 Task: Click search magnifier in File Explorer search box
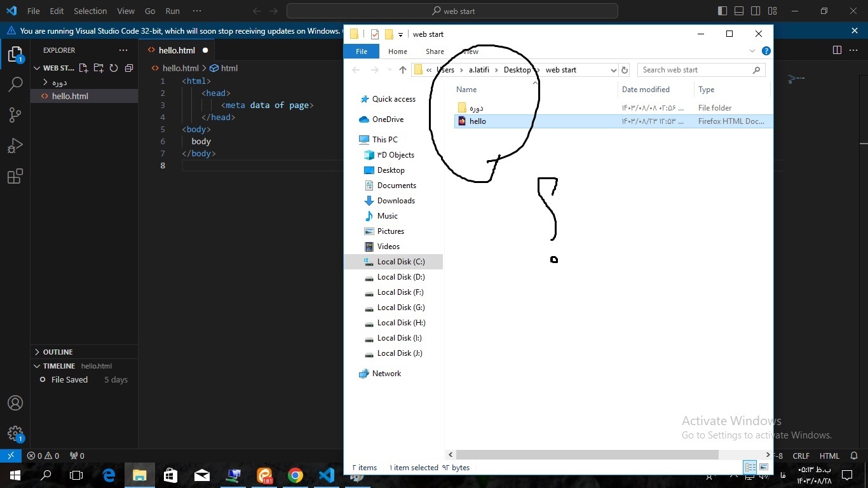click(x=756, y=70)
